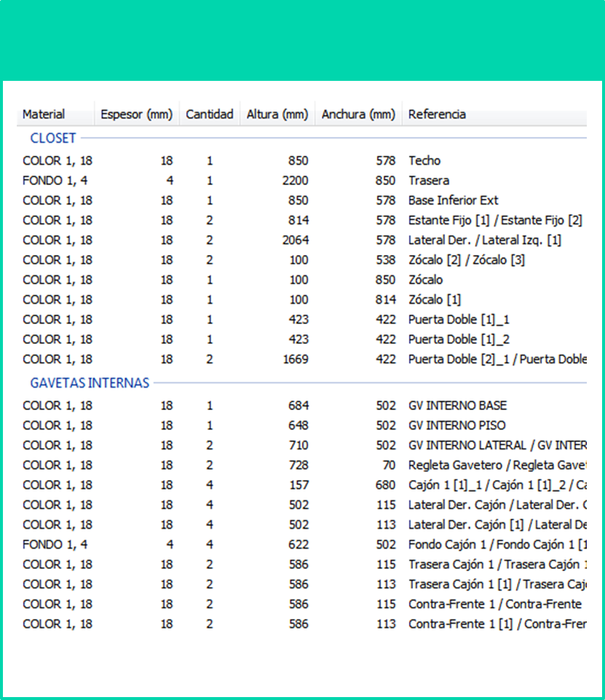Sort by the Cantidad column header
The width and height of the screenshot is (605, 700).
[x=209, y=114]
